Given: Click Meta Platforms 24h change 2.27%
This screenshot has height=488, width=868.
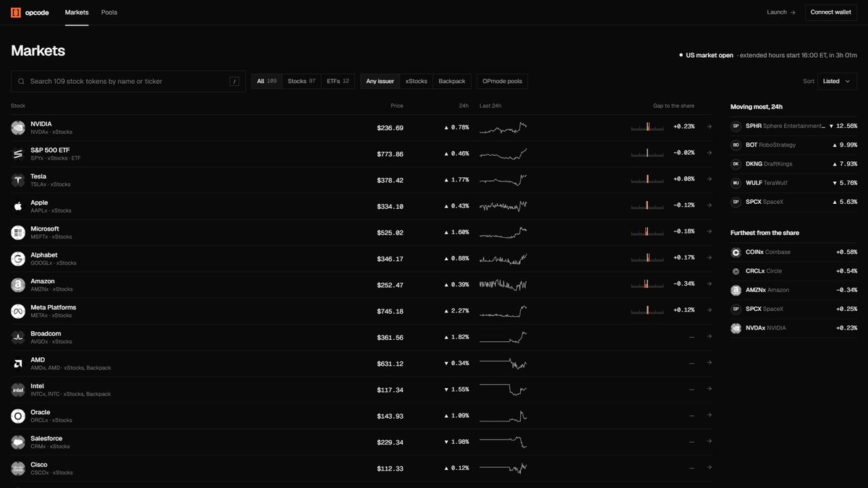Looking at the screenshot, I should [x=456, y=312].
